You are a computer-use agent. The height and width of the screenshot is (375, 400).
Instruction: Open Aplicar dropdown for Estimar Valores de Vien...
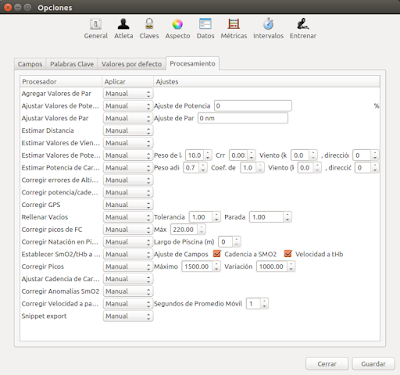point(128,143)
